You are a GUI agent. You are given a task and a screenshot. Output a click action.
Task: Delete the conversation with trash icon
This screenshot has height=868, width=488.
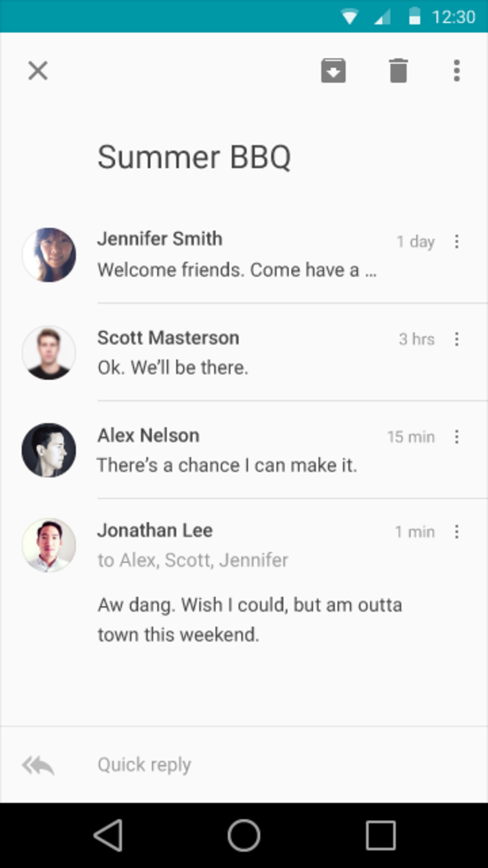point(398,71)
